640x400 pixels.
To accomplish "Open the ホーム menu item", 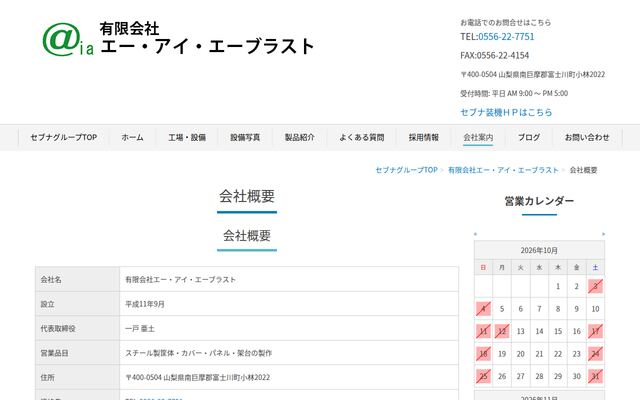I will tap(132, 138).
